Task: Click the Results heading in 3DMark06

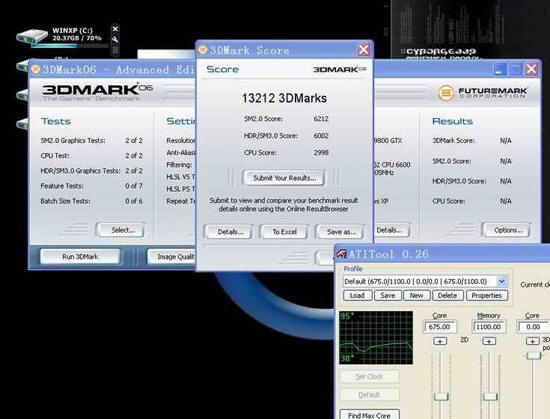Action: (x=452, y=121)
